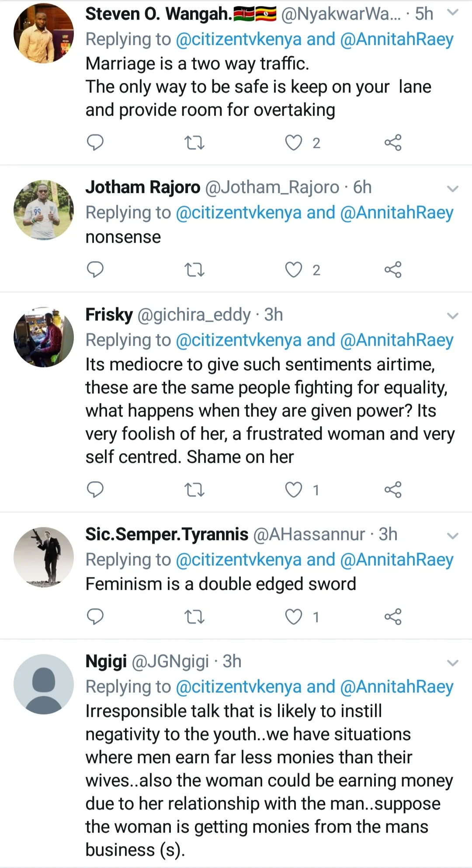Open @citizentvkenya mention in Steven's reply
The width and height of the screenshot is (472, 868).
click(239, 39)
